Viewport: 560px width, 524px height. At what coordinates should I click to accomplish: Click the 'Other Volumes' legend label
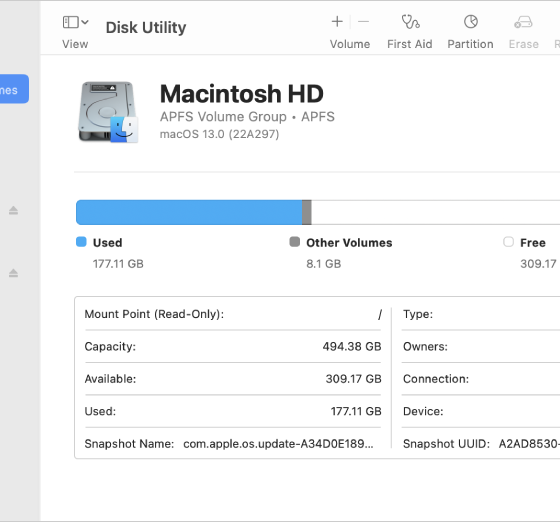349,243
